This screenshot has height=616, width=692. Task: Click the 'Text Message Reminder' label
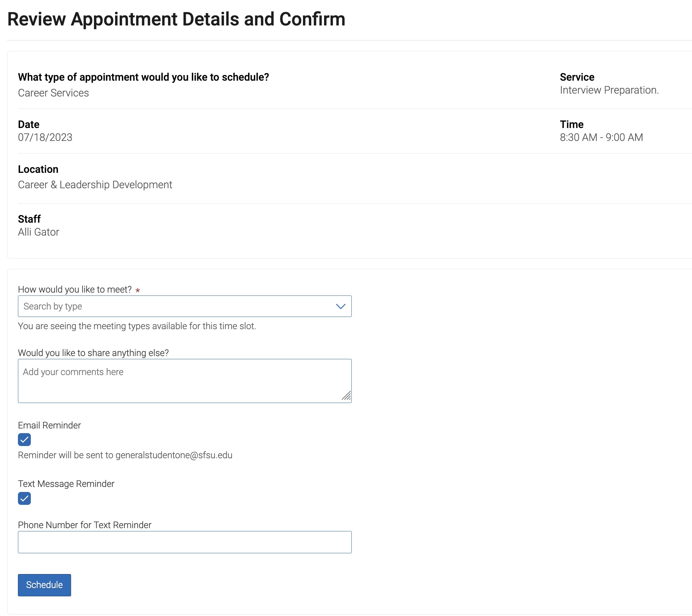pyautogui.click(x=66, y=484)
